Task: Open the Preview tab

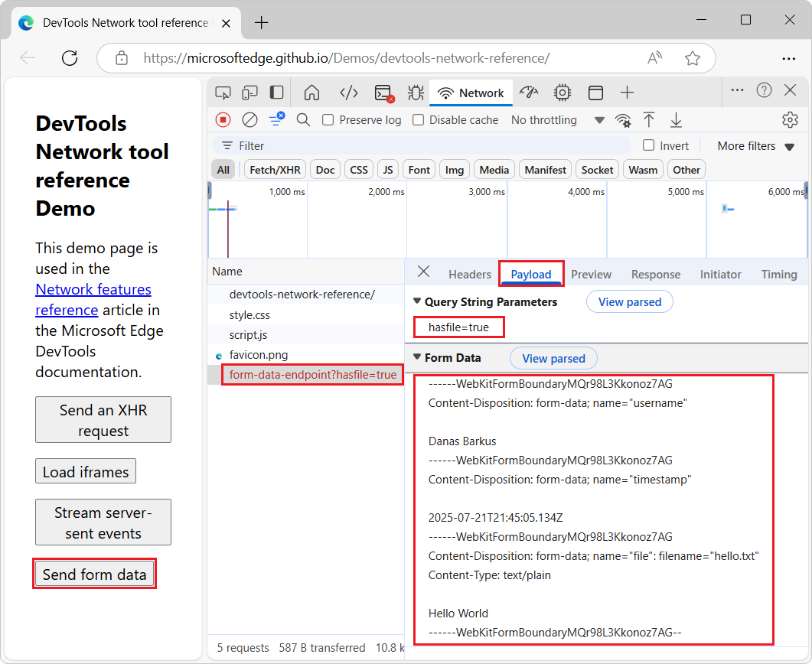Action: (x=590, y=274)
